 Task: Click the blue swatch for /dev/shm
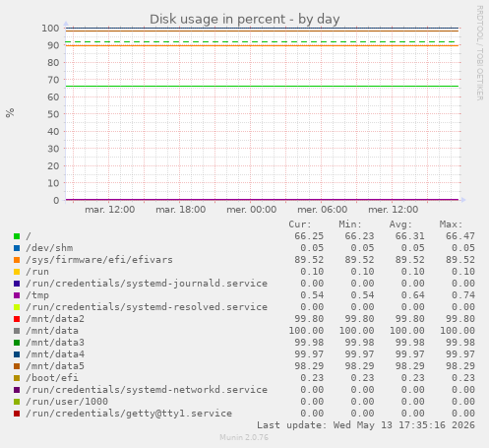point(17,248)
